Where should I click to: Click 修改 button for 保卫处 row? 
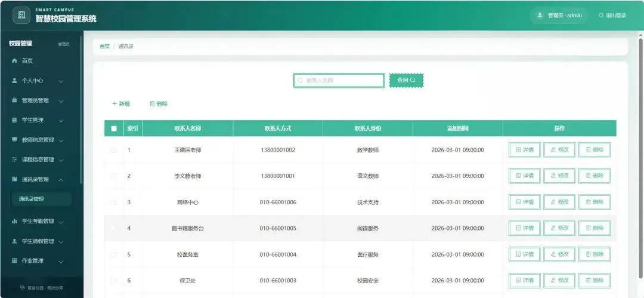point(559,280)
